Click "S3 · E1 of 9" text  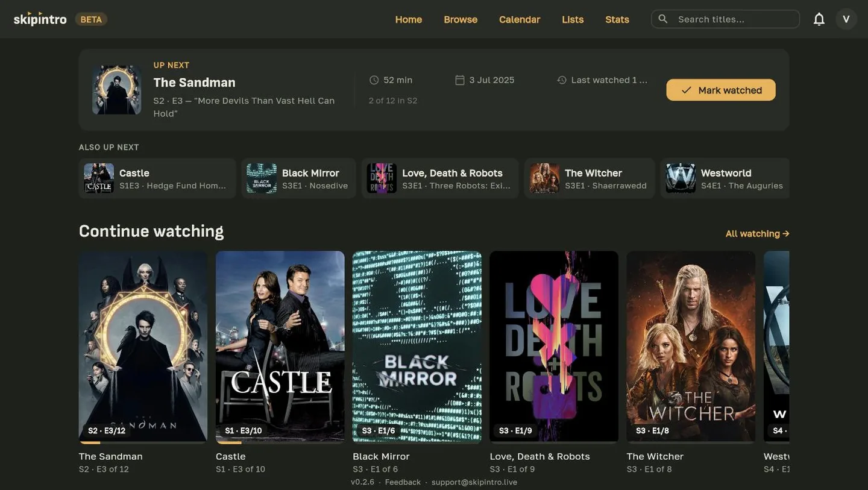click(x=512, y=469)
